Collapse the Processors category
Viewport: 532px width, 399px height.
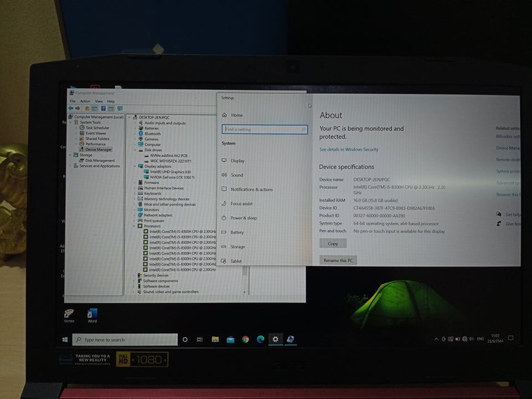click(x=134, y=226)
